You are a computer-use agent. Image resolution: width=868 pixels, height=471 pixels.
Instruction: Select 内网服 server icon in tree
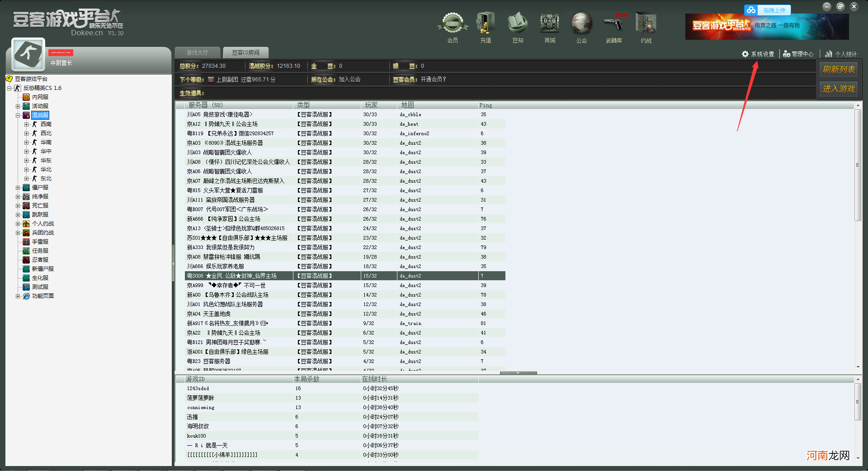pos(26,97)
